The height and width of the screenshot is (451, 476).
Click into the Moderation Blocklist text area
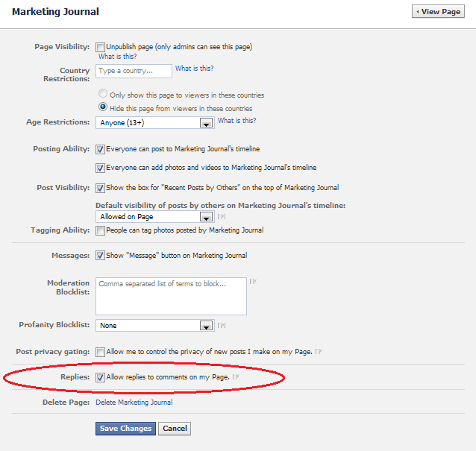(x=171, y=297)
